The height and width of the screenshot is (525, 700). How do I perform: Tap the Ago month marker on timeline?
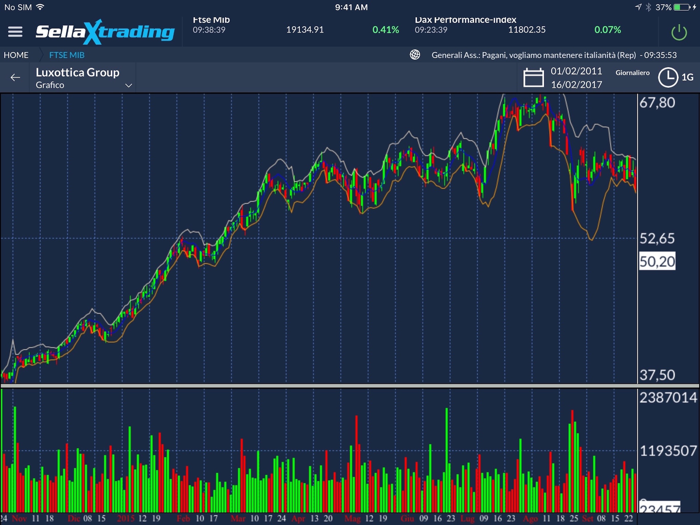[530, 518]
